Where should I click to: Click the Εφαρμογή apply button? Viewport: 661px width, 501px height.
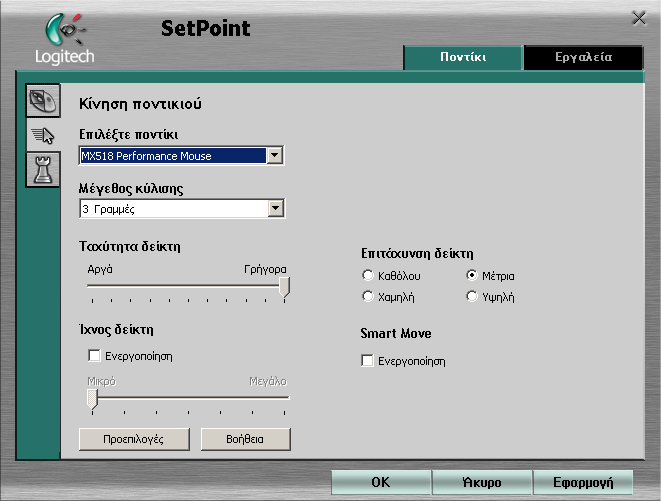click(583, 482)
